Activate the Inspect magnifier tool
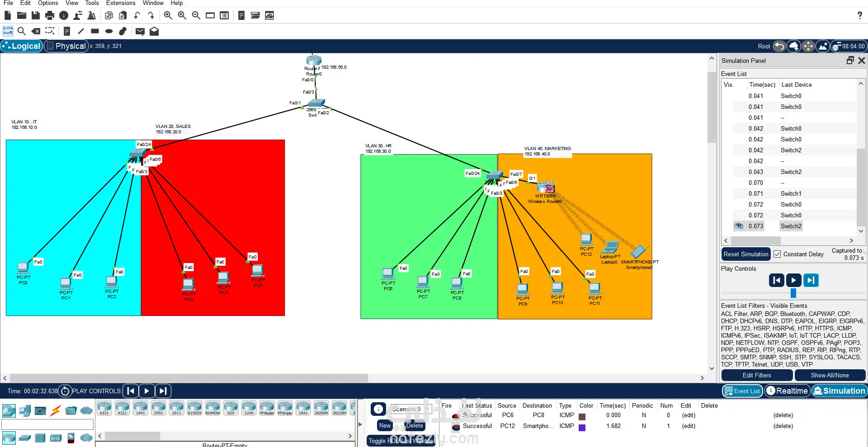The width and height of the screenshot is (868, 447). click(22, 31)
